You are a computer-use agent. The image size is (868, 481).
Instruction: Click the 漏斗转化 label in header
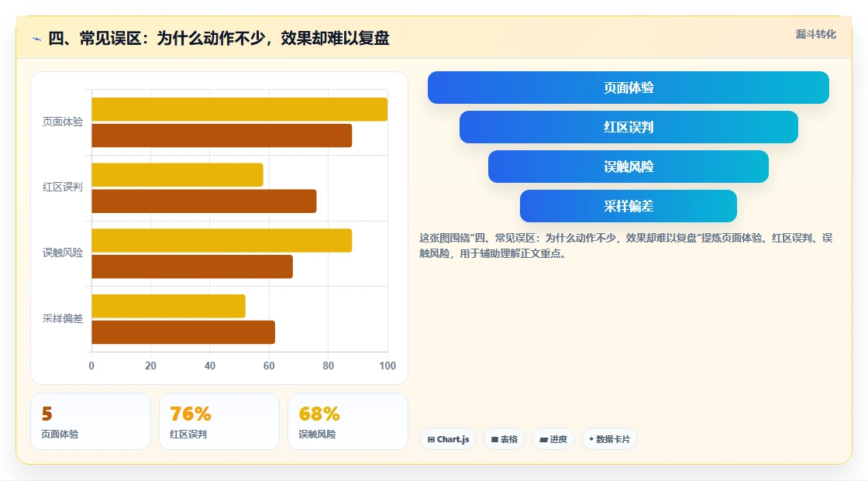(x=815, y=34)
